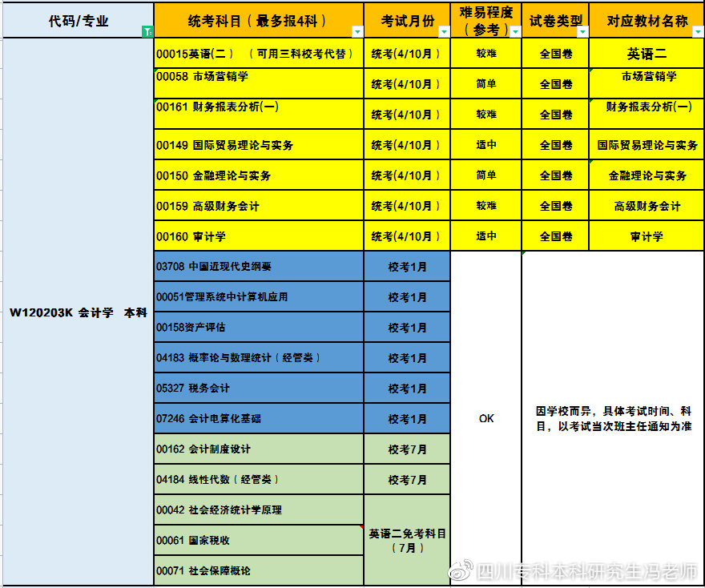
Task: Select cell 00149 国际贸易理论与实务
Action: 259,145
